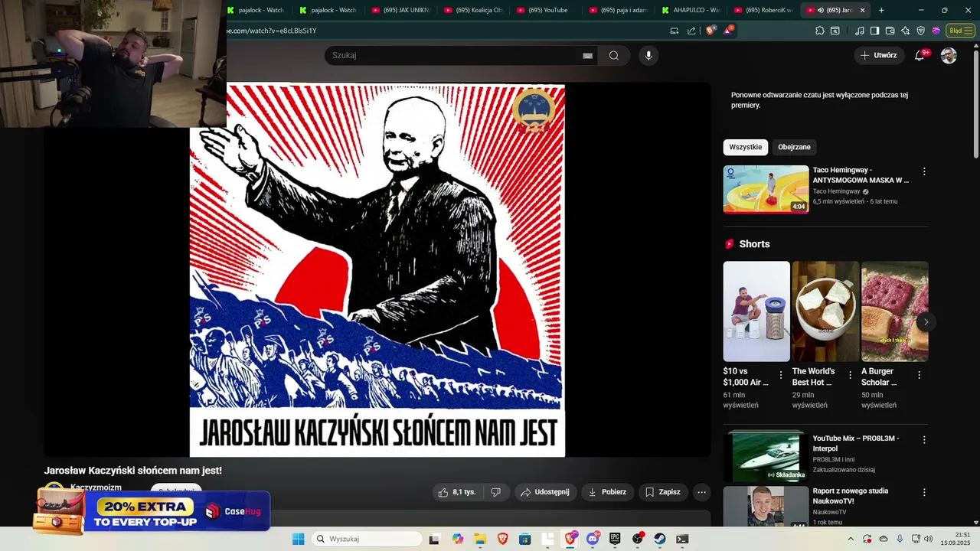Open the Błąd browser menu button
The width and height of the screenshot is (980, 551).
[959, 31]
